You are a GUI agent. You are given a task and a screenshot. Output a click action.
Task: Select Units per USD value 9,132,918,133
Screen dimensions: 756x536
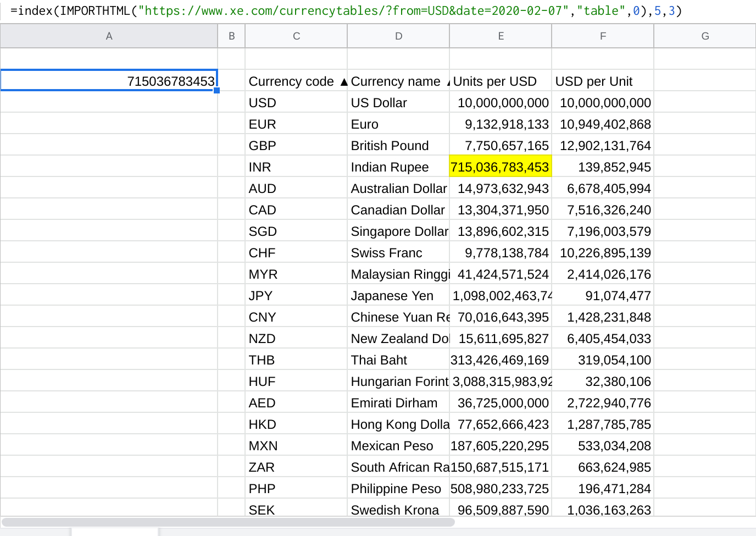501,123
